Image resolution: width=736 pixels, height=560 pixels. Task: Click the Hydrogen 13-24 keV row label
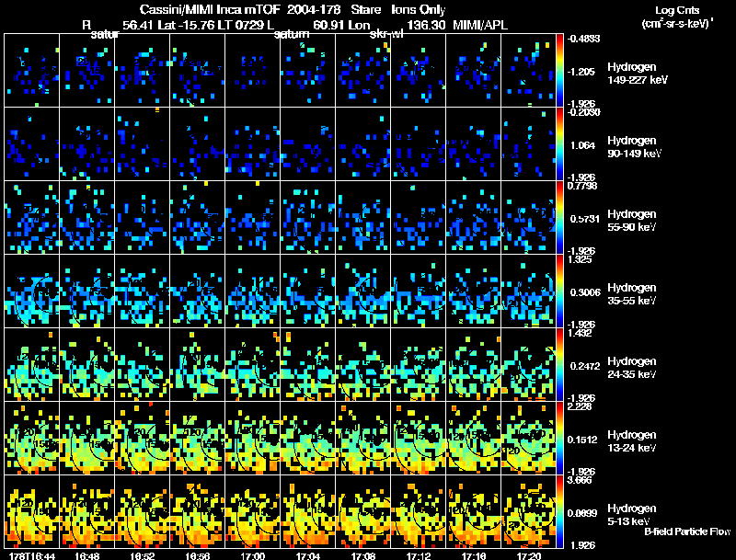coord(632,440)
